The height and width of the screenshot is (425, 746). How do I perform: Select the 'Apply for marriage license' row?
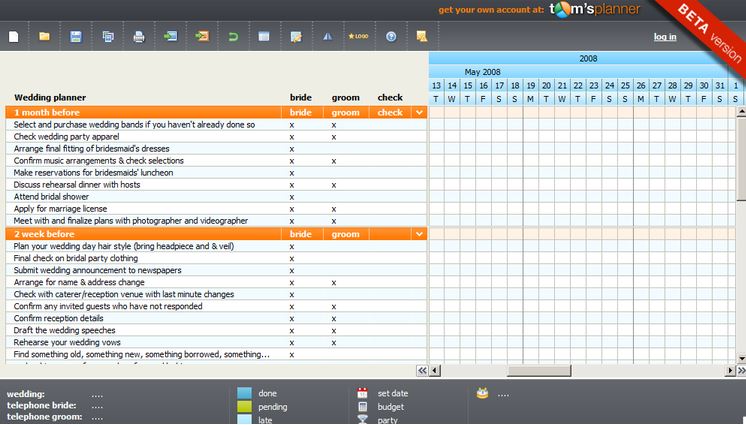216,208
